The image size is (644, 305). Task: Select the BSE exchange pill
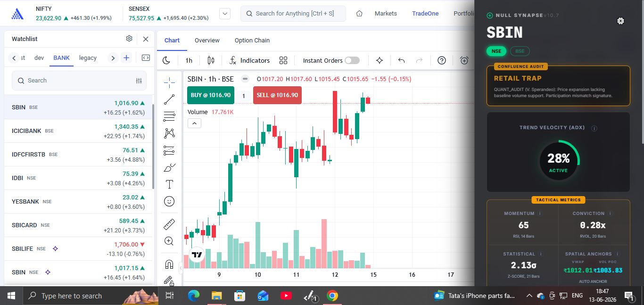point(520,51)
